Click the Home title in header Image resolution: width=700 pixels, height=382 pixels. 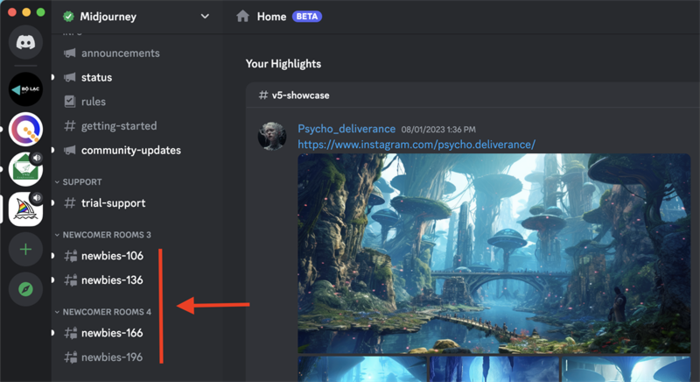click(x=271, y=17)
